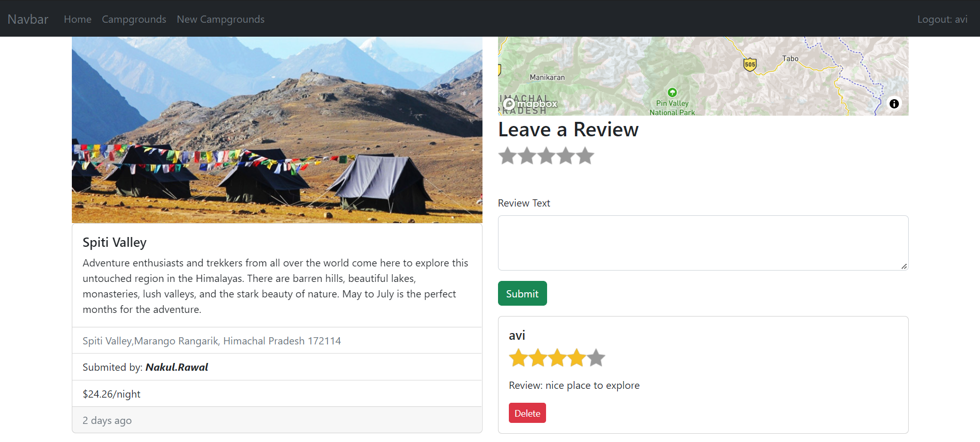Open the Campgrounds page from the navbar
This screenshot has height=442, width=980.
pos(134,19)
